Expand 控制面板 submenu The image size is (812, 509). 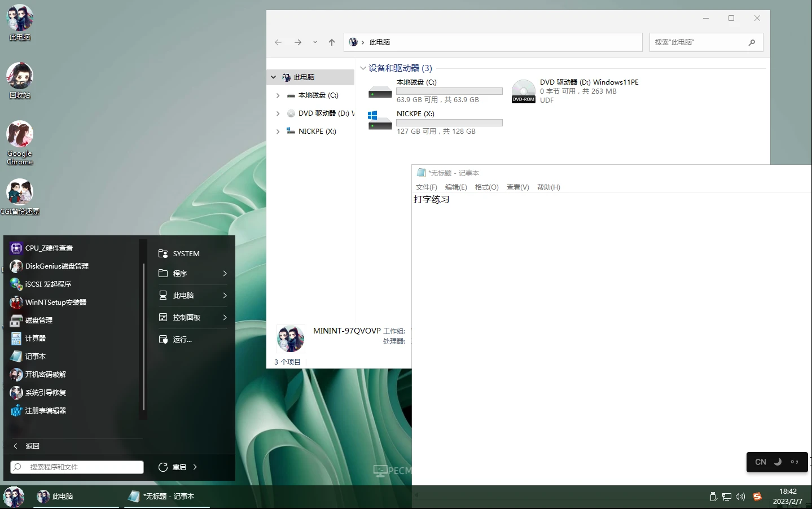pos(225,317)
